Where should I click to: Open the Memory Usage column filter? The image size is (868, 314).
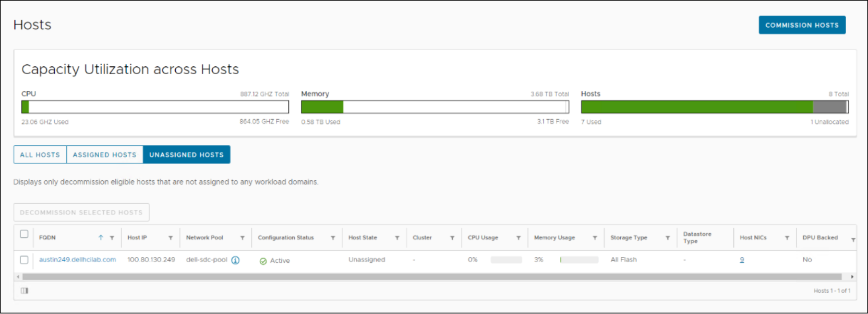click(595, 238)
